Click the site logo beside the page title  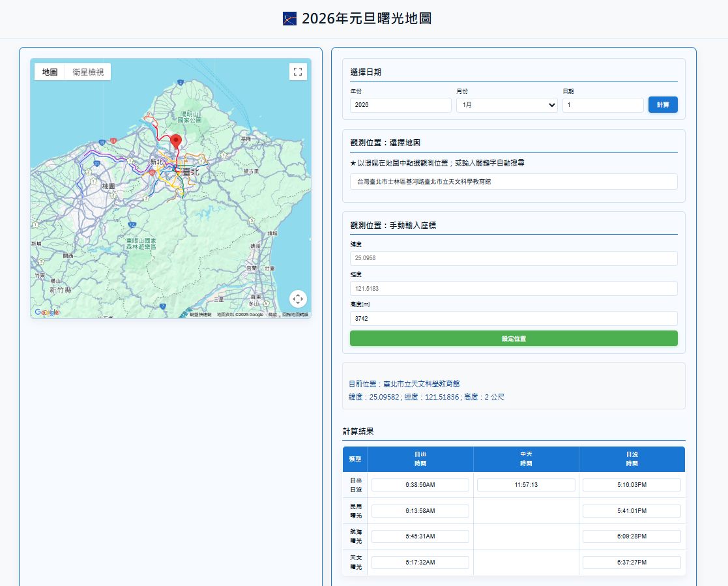click(290, 19)
